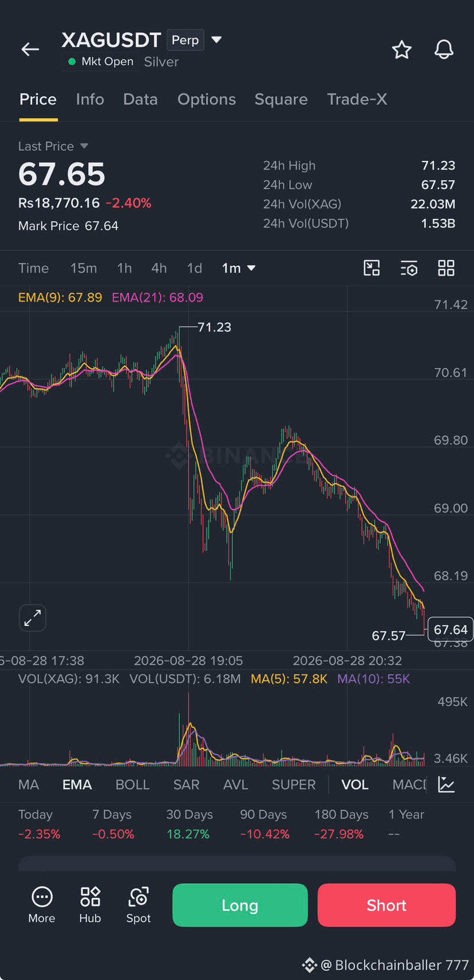Enable the SUPER indicator
The image size is (474, 980).
coord(294,785)
